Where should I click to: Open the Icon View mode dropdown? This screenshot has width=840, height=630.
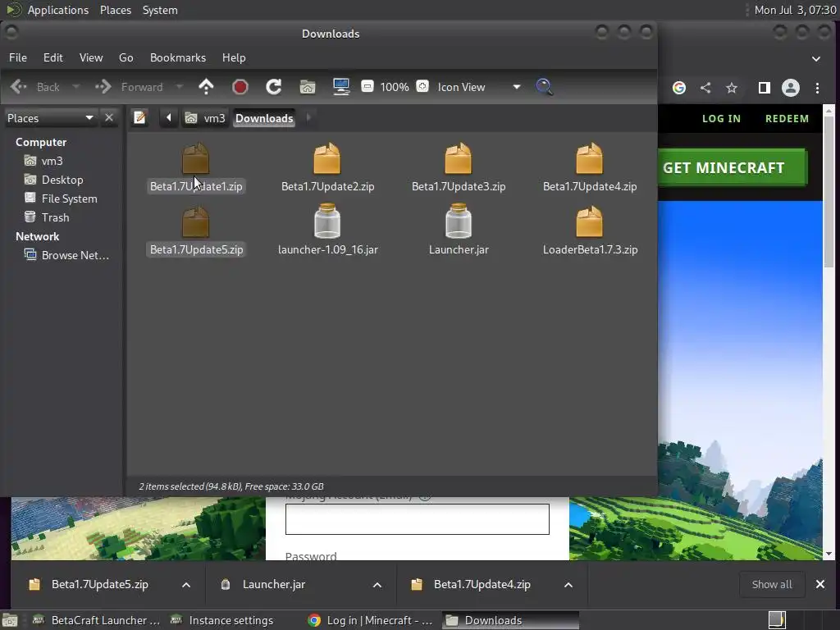click(x=478, y=87)
